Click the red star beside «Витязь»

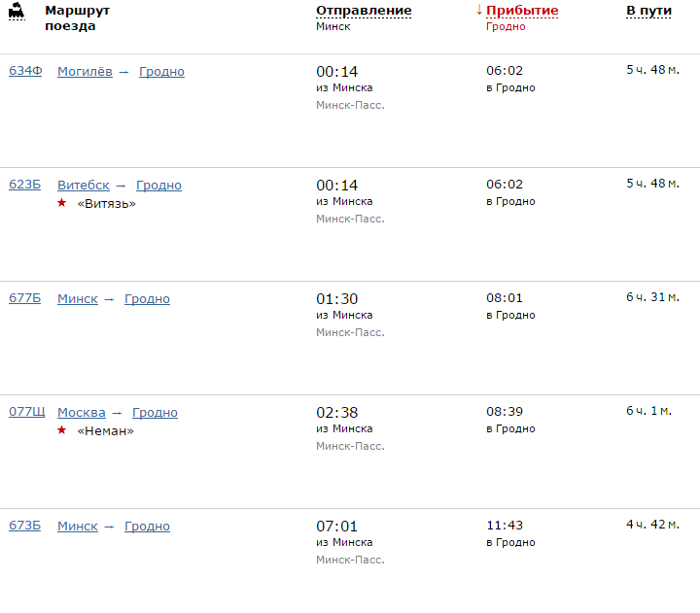coord(62,203)
